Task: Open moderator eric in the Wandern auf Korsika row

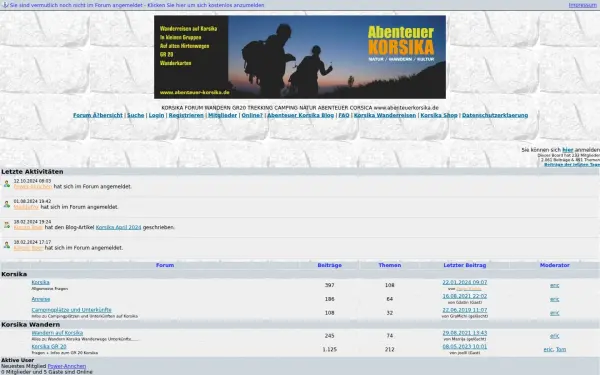Action: [554, 336]
